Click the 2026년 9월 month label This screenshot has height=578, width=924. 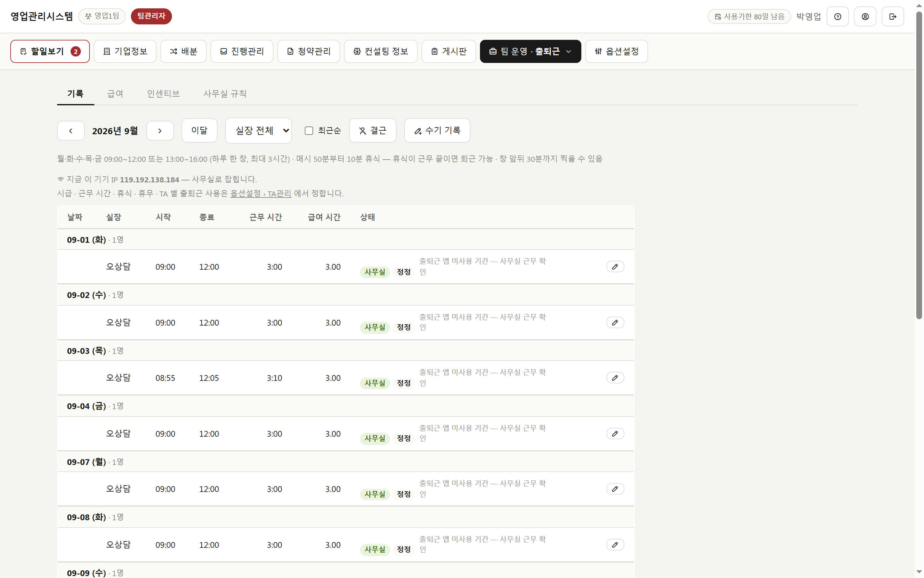tap(115, 131)
